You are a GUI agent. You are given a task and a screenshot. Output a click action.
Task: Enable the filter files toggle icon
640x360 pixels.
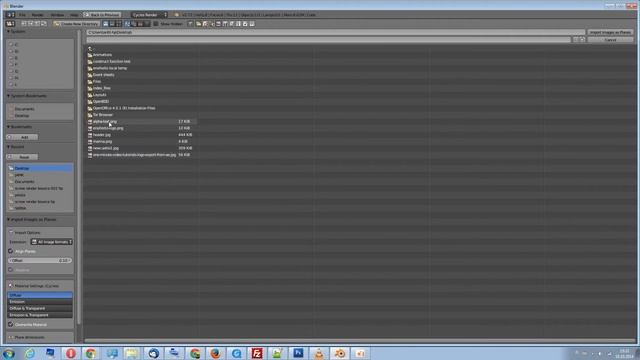click(x=190, y=24)
